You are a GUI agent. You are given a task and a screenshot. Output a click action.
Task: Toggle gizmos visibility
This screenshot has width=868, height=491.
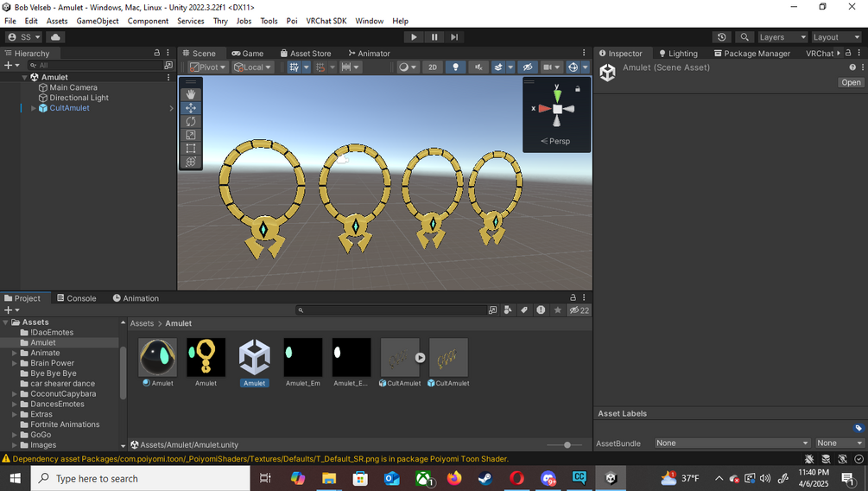point(573,67)
